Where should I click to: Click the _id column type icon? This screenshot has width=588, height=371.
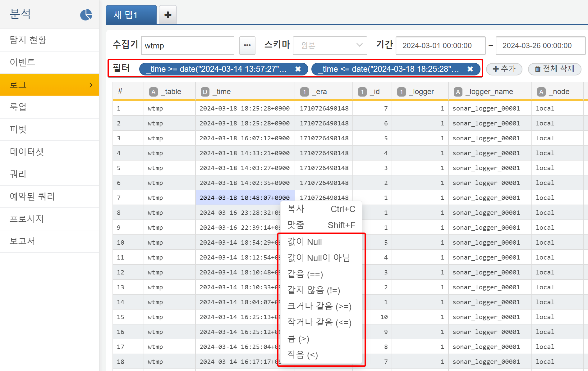pos(362,92)
